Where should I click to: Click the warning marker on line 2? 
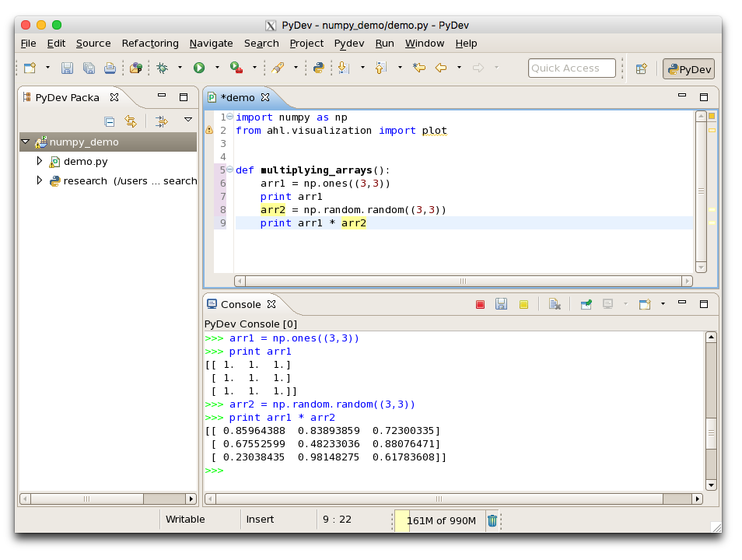coord(209,130)
